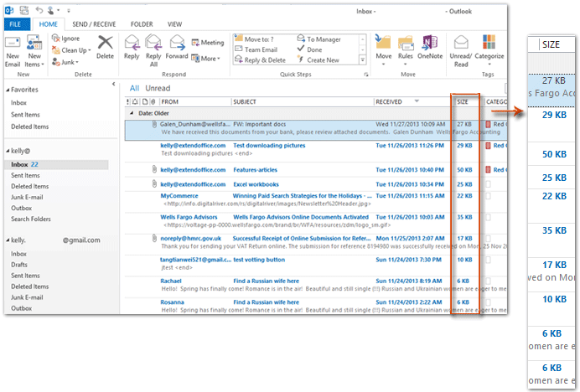Screen dimensions: 580x392
Task: Open Search Folders in kelly@ account
Action: tap(31, 219)
